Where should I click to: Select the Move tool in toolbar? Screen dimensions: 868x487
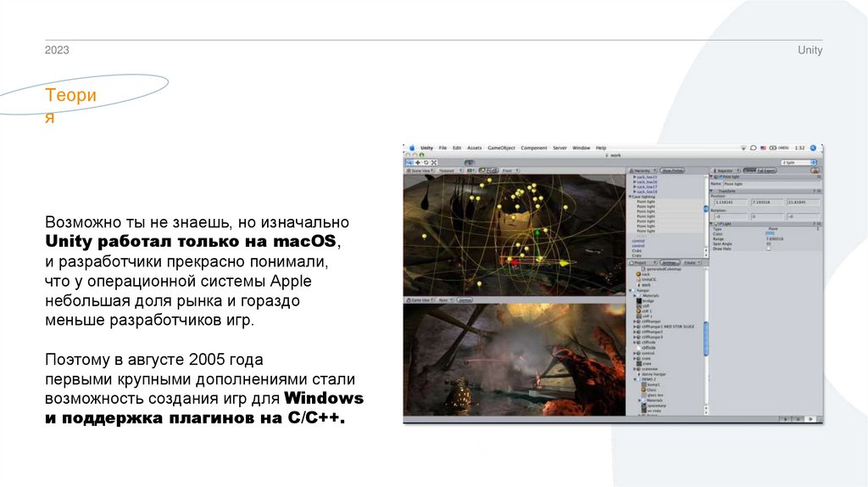pos(418,162)
